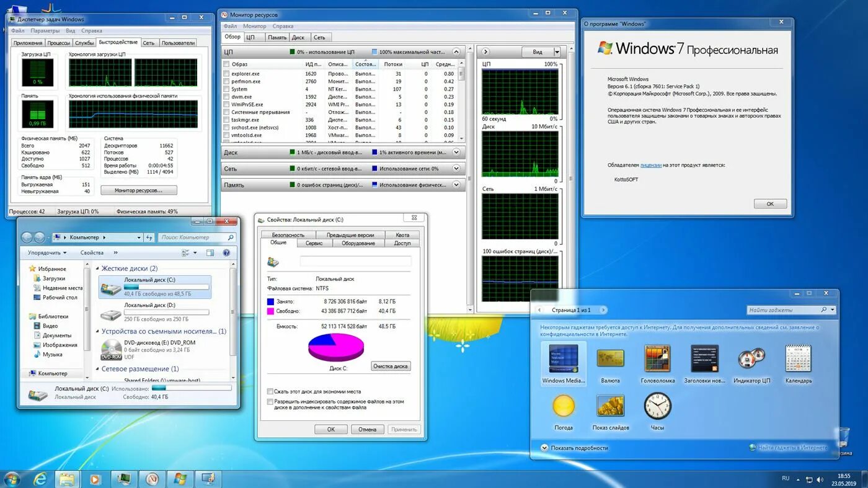Open the Windows Media Center gadget
This screenshot has width=868, height=488.
point(563,364)
